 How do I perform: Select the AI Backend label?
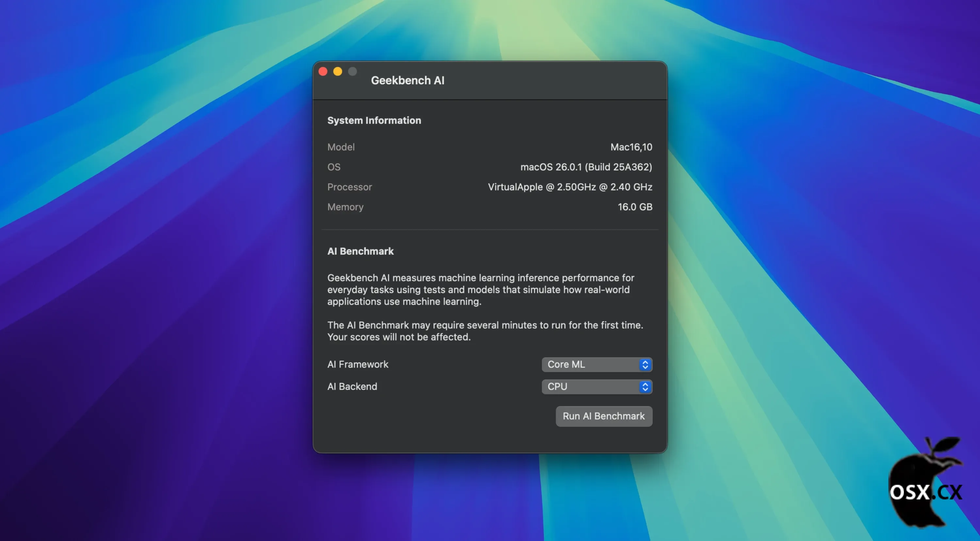(x=352, y=386)
